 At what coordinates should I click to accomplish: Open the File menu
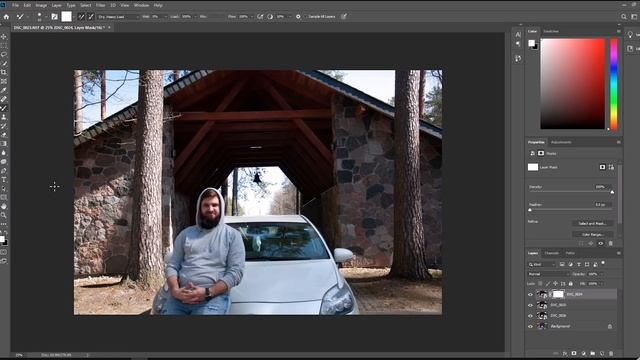click(x=16, y=5)
